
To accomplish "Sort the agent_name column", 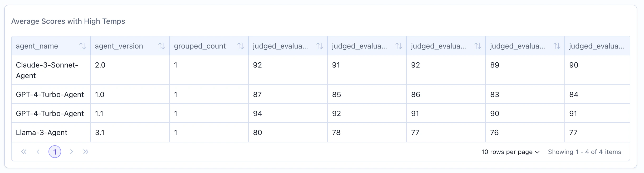I will (83, 46).
